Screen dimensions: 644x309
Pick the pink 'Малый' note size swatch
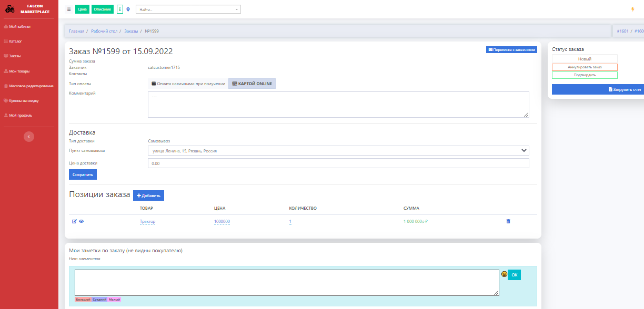point(114,300)
